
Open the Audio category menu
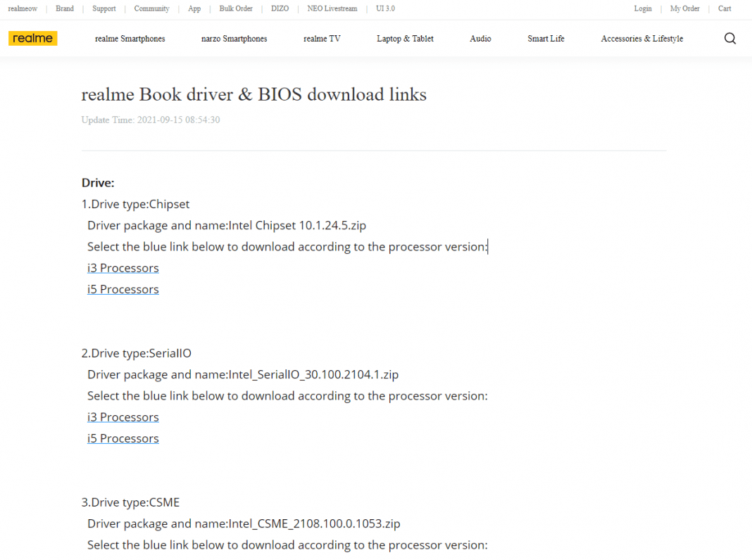click(x=480, y=39)
